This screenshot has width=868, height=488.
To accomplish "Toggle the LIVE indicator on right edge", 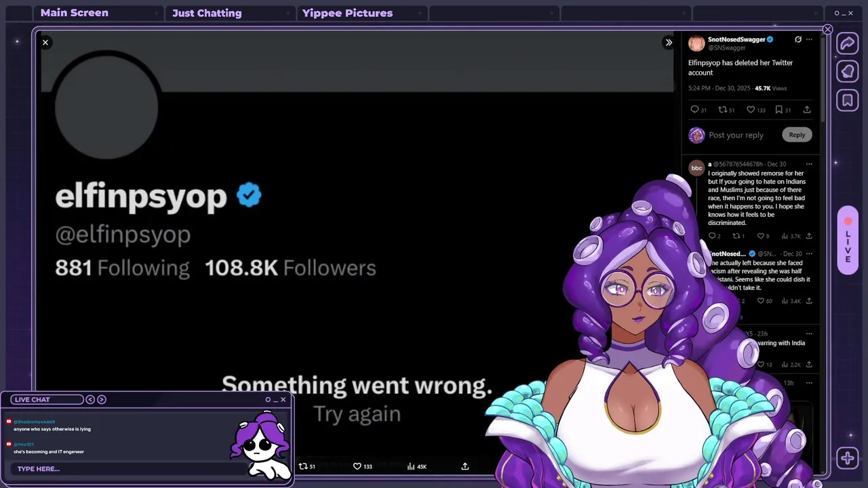I will tap(848, 241).
